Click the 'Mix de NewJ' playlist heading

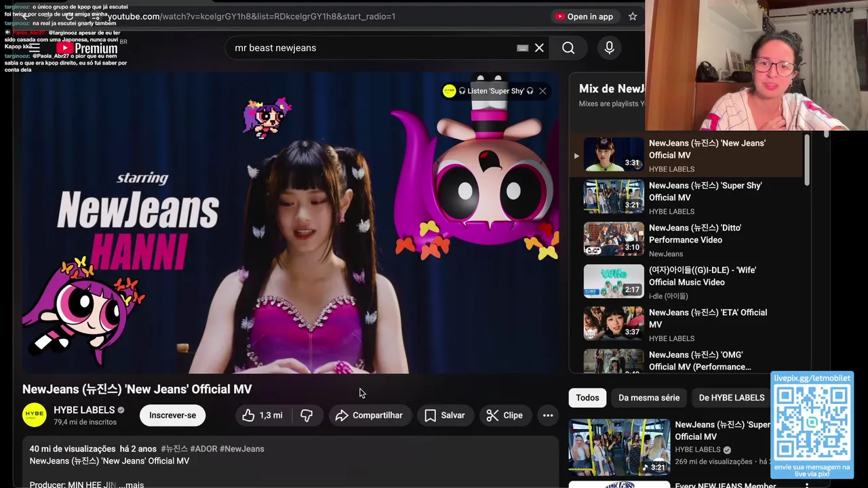612,89
